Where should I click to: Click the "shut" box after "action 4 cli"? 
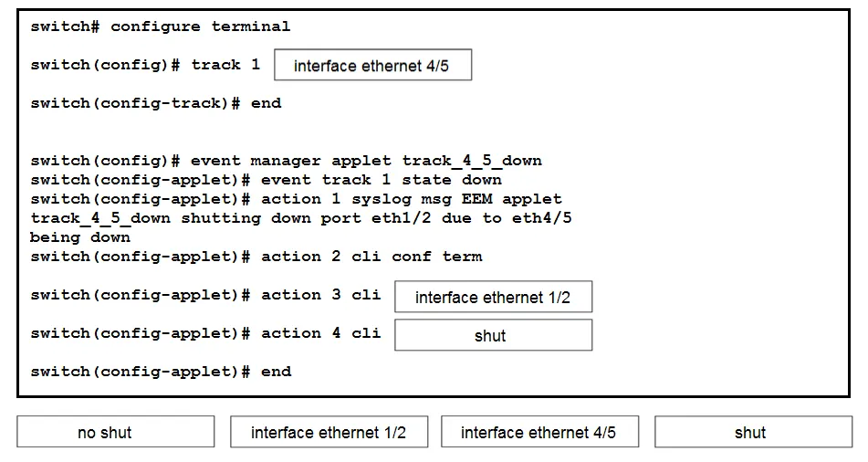coord(493,335)
